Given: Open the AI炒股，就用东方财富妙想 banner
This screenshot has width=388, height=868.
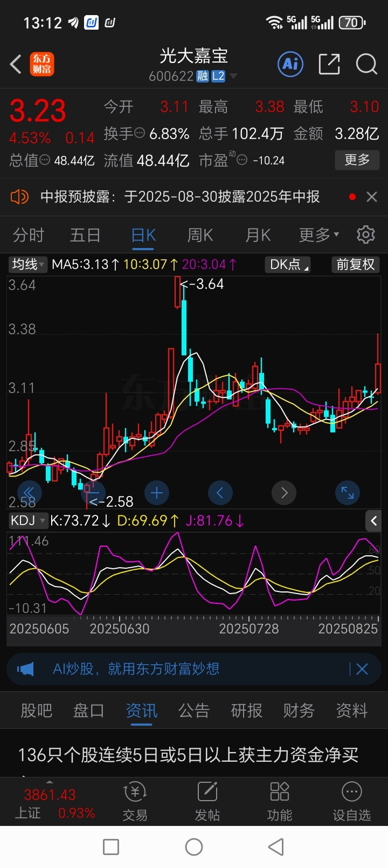Looking at the screenshot, I should 136,669.
